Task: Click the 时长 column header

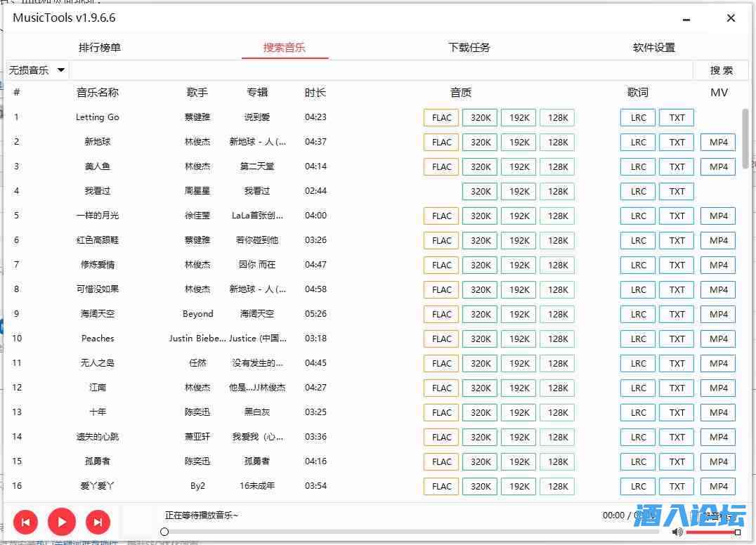Action: tap(315, 93)
